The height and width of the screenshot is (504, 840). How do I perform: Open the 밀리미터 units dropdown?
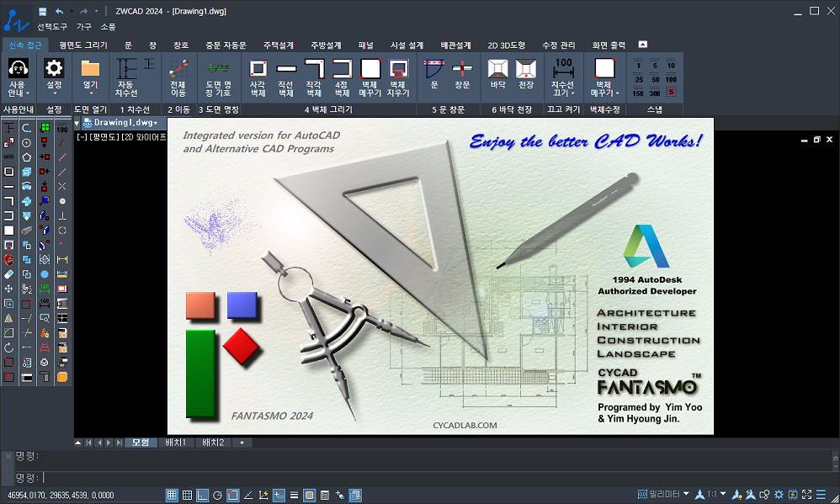coord(686,494)
